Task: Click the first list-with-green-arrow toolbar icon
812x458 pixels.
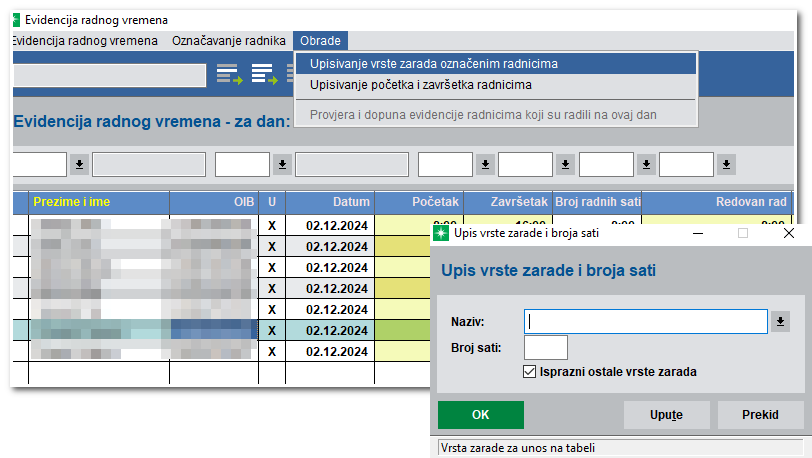Action: click(x=229, y=73)
